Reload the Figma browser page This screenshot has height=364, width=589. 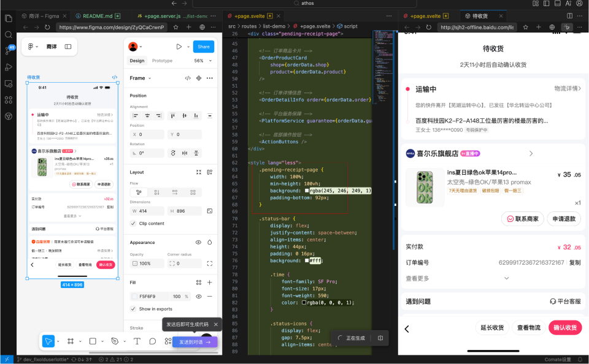point(47,27)
